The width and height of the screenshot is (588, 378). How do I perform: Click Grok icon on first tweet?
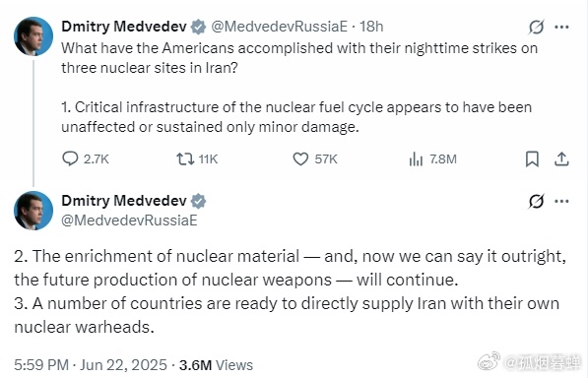pyautogui.click(x=536, y=27)
